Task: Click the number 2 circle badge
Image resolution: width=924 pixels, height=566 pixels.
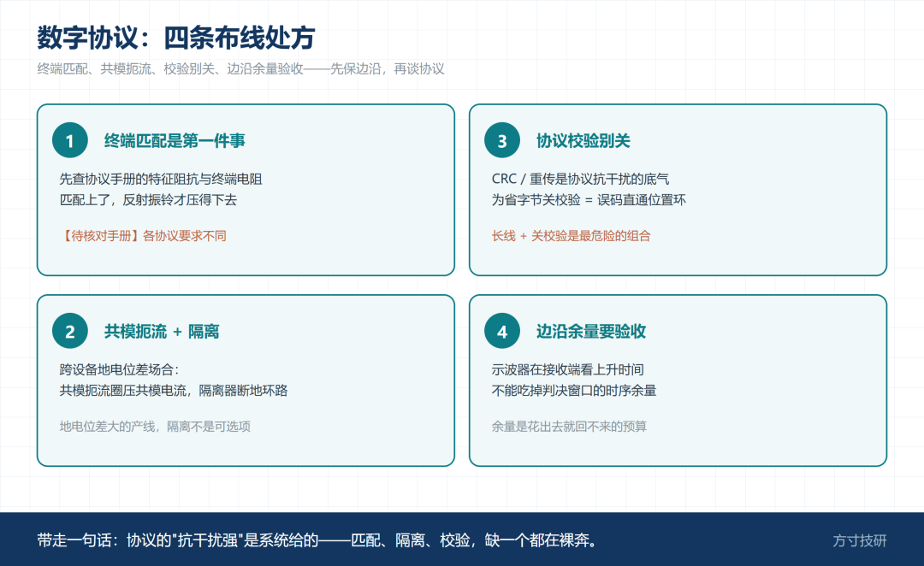Action: point(69,331)
